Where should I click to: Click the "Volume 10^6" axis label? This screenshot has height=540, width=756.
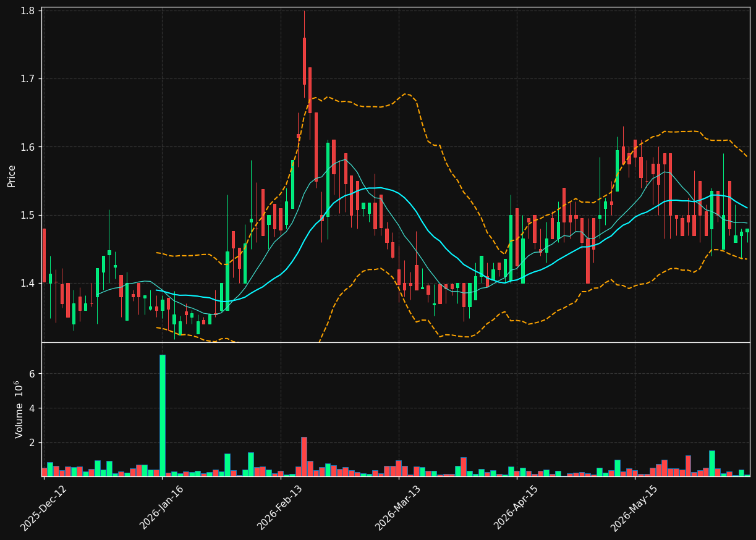pyautogui.click(x=19, y=410)
